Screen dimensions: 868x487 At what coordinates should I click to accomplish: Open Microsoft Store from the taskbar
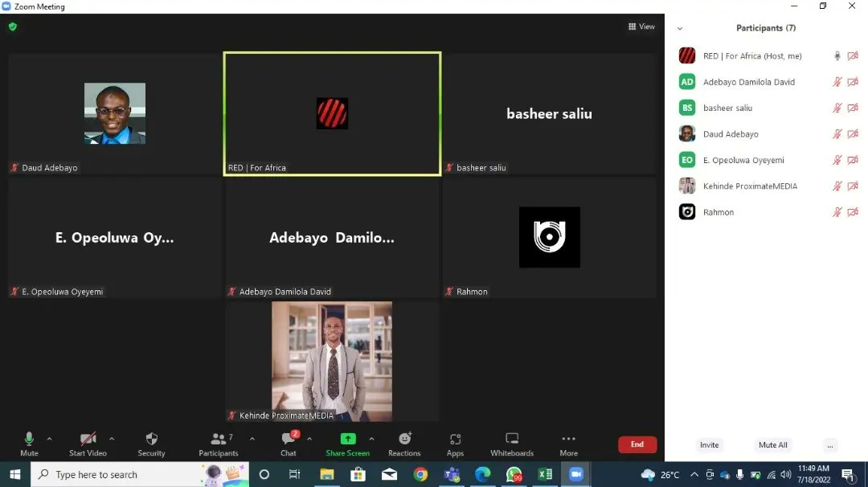click(358, 474)
